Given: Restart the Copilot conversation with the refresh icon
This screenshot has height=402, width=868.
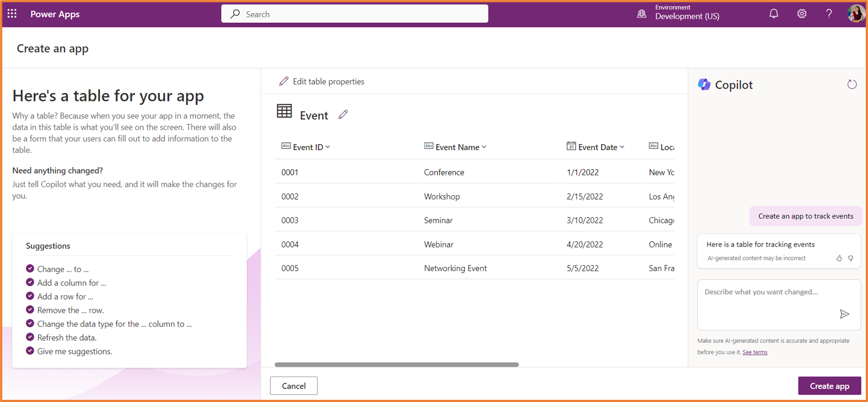Looking at the screenshot, I should point(852,84).
